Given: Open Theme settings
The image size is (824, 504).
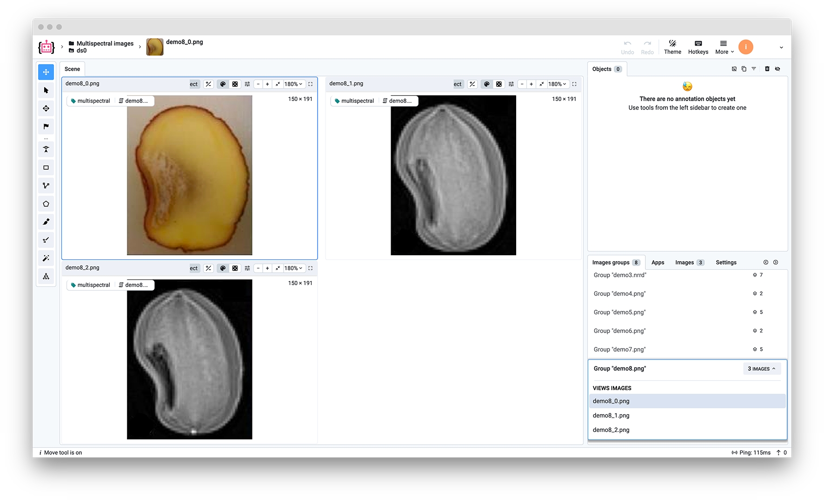Looking at the screenshot, I should [x=672, y=47].
